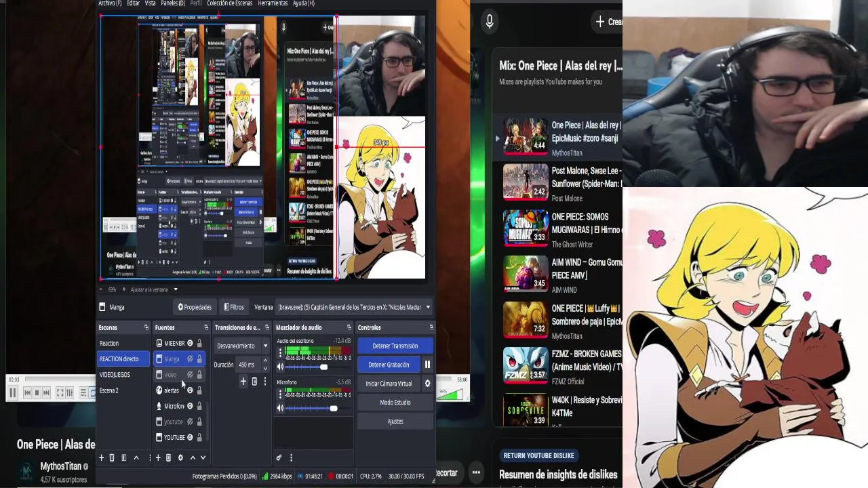The width and height of the screenshot is (868, 488).
Task: Skip to next track in small media player
Action: pyautogui.click(x=46, y=392)
